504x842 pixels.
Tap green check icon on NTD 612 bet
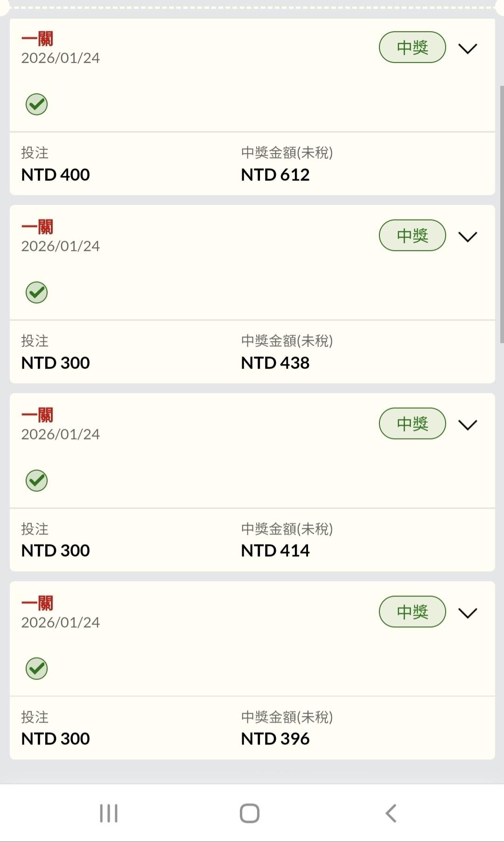click(x=36, y=104)
